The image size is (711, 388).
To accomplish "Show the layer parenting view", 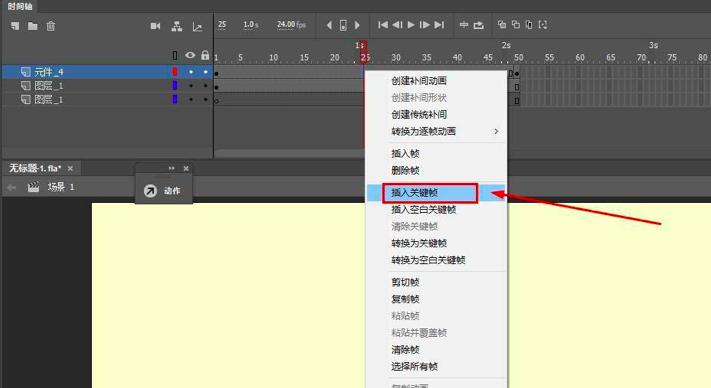I will tap(177, 26).
